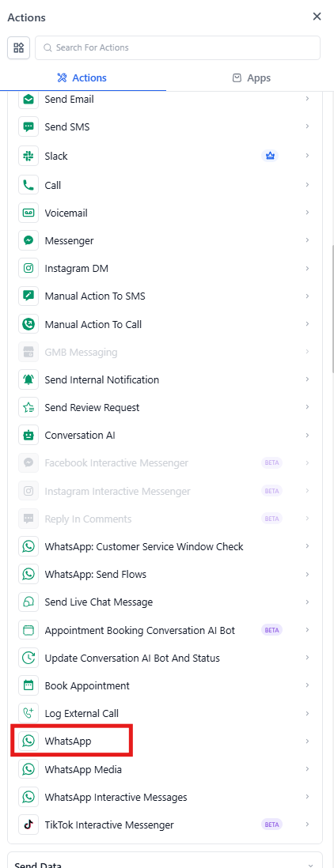Click the TikTok Interactive Messenger icon

coord(28,825)
